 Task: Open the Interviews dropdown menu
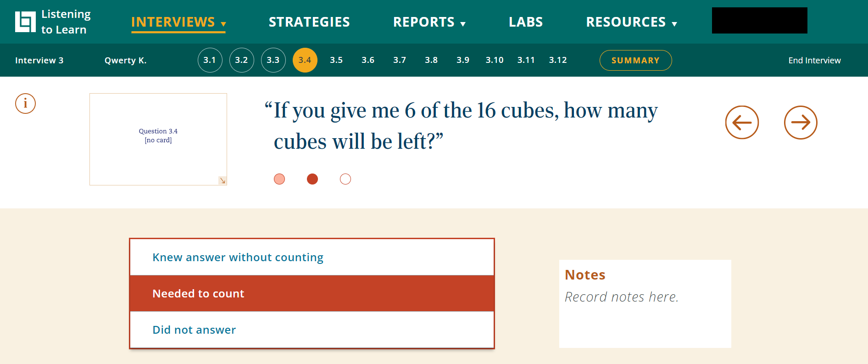tap(178, 22)
